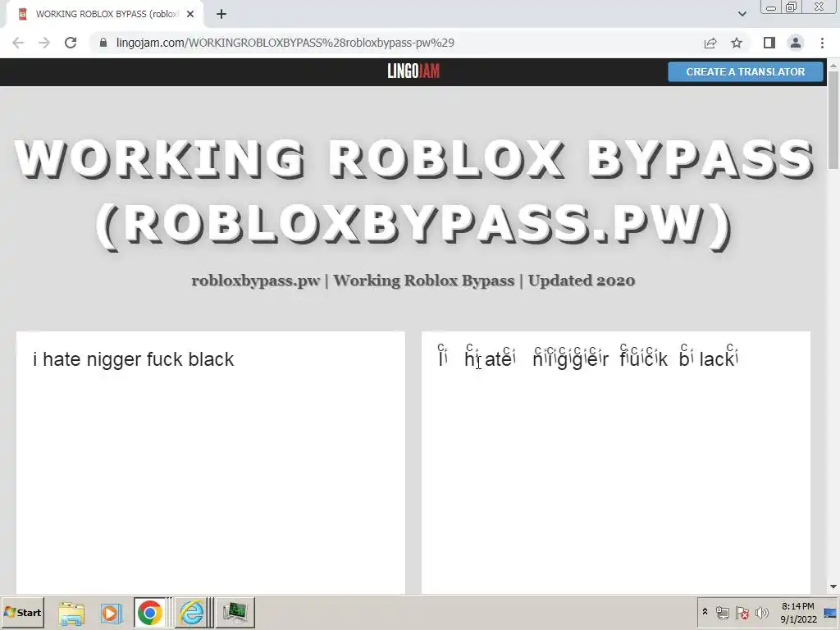The width and height of the screenshot is (840, 630).
Task: Open the Chrome profile avatar menu
Action: tap(796, 43)
